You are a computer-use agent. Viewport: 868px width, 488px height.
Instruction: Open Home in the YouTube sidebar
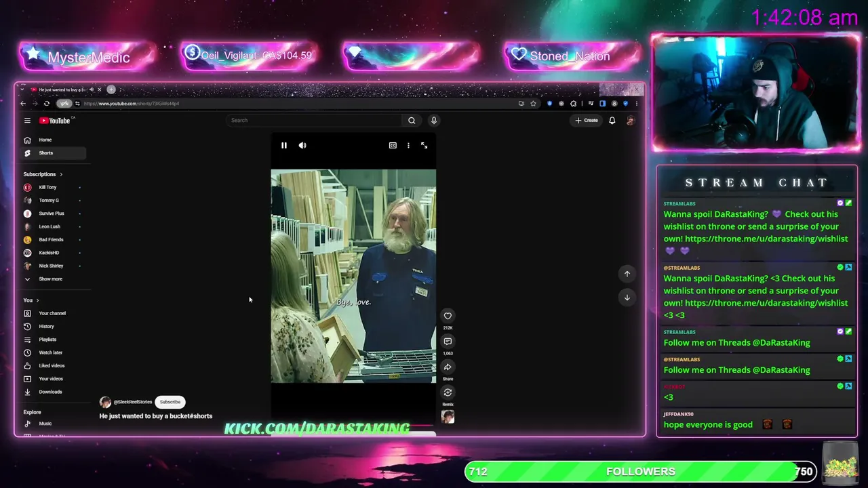tap(54, 140)
